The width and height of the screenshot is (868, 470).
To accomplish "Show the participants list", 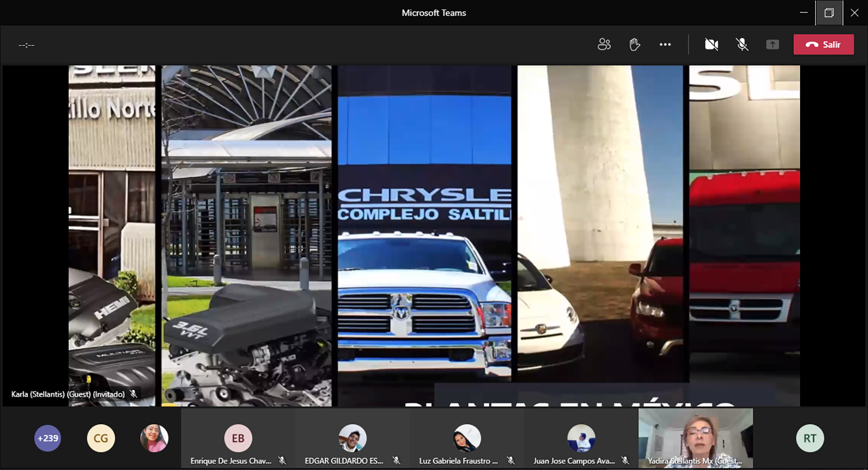I will tap(604, 44).
